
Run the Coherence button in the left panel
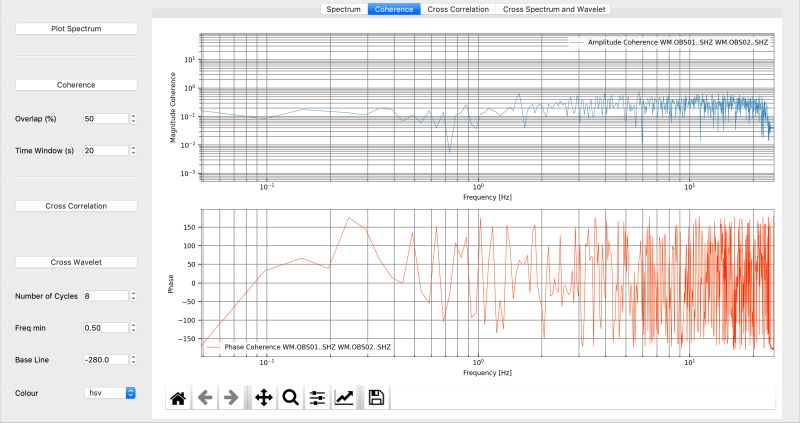[x=76, y=85]
